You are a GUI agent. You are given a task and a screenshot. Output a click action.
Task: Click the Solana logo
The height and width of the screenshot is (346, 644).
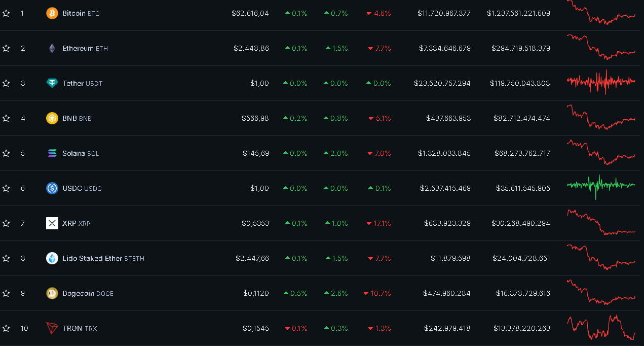52,153
